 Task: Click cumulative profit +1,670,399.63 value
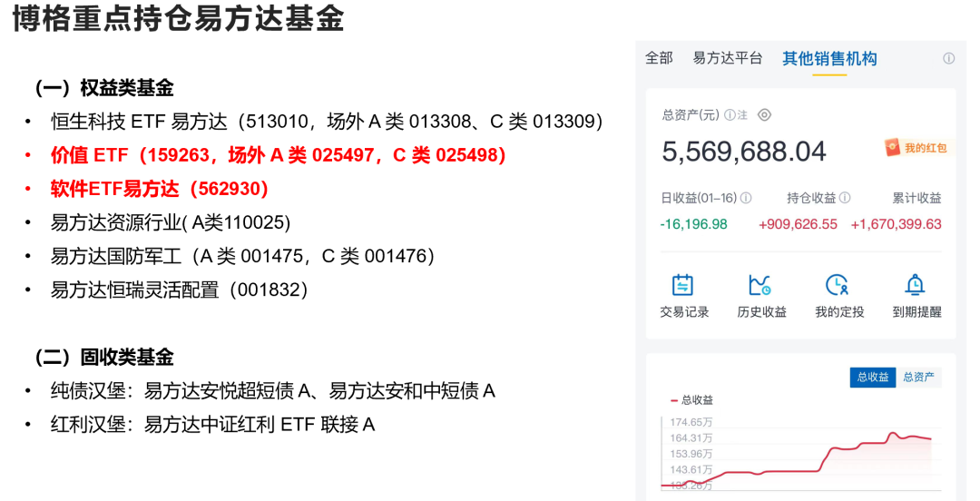point(897,224)
